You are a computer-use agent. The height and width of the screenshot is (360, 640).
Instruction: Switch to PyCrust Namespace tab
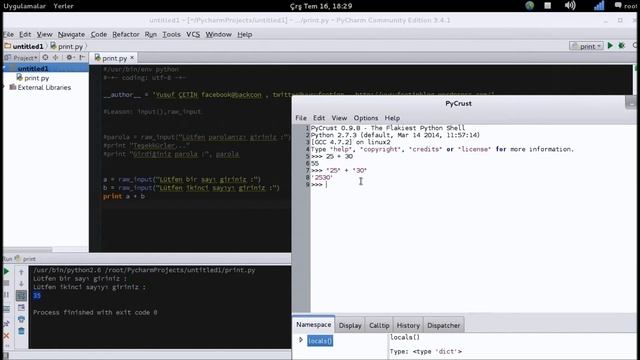coord(313,324)
